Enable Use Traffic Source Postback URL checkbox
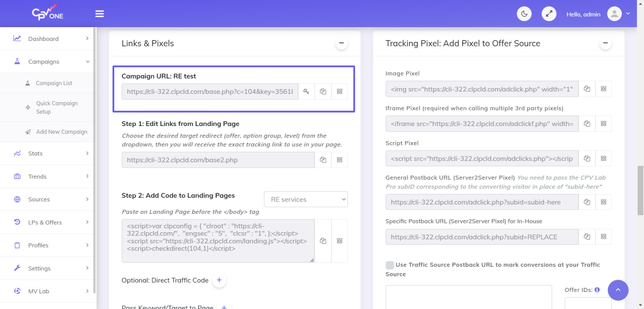The height and width of the screenshot is (309, 644). pos(390,265)
